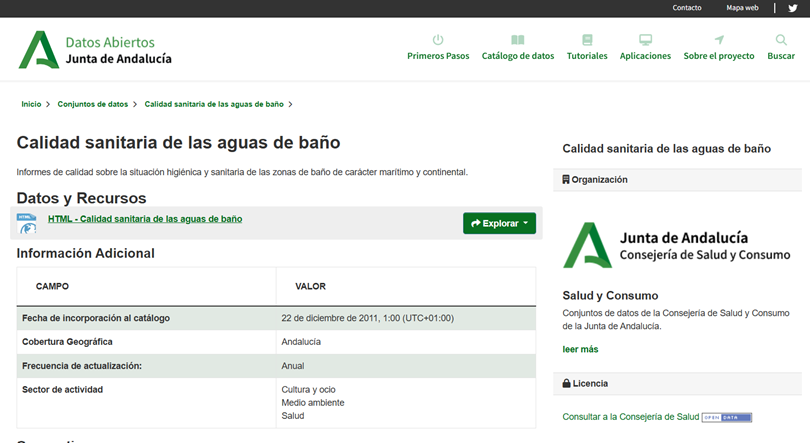Click the Tutoriales notebook icon

click(x=587, y=40)
